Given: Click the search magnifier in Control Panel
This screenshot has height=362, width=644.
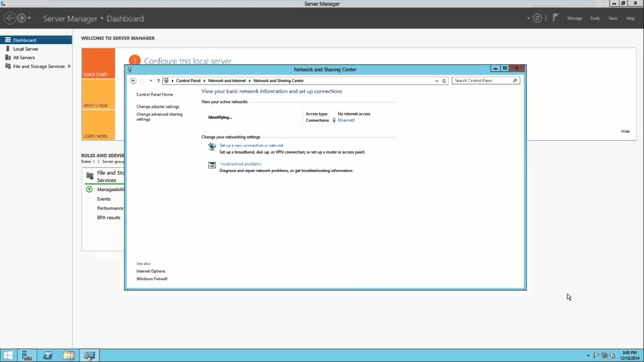Looking at the screenshot, I should [515, 80].
